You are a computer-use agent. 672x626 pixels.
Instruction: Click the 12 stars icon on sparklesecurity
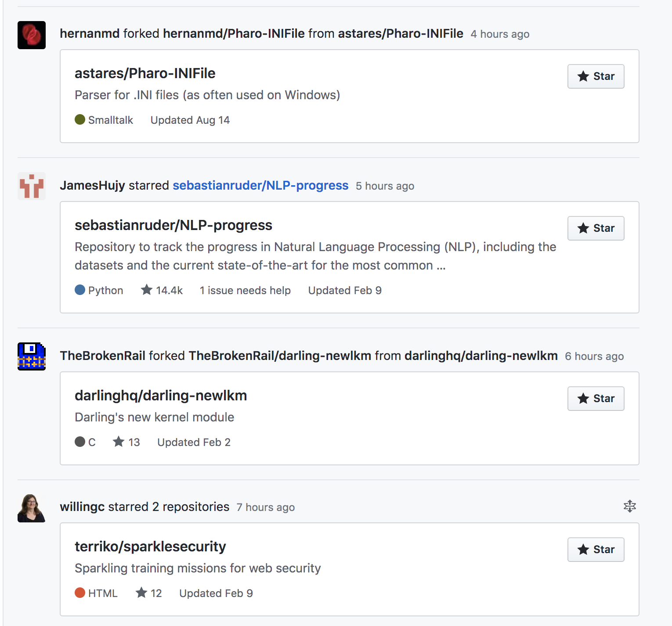click(x=141, y=593)
